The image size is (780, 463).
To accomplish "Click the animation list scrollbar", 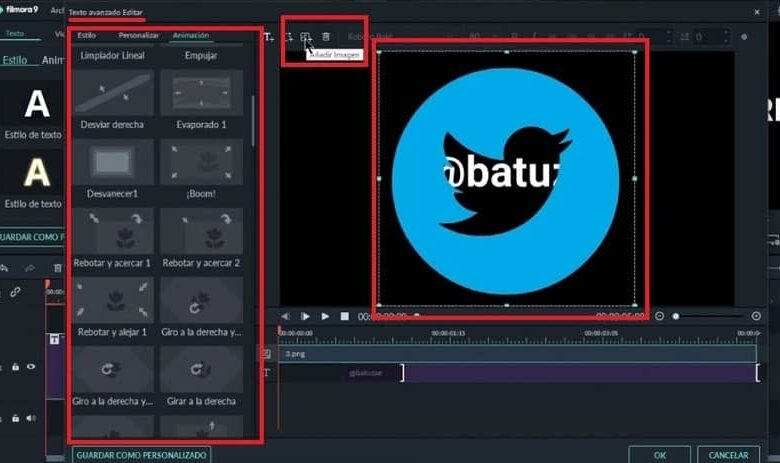I will click(253, 121).
